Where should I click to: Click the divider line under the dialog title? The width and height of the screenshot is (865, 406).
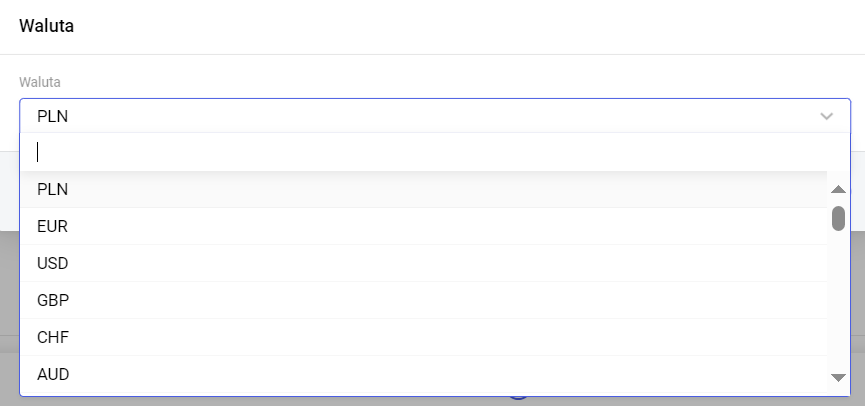click(432, 54)
